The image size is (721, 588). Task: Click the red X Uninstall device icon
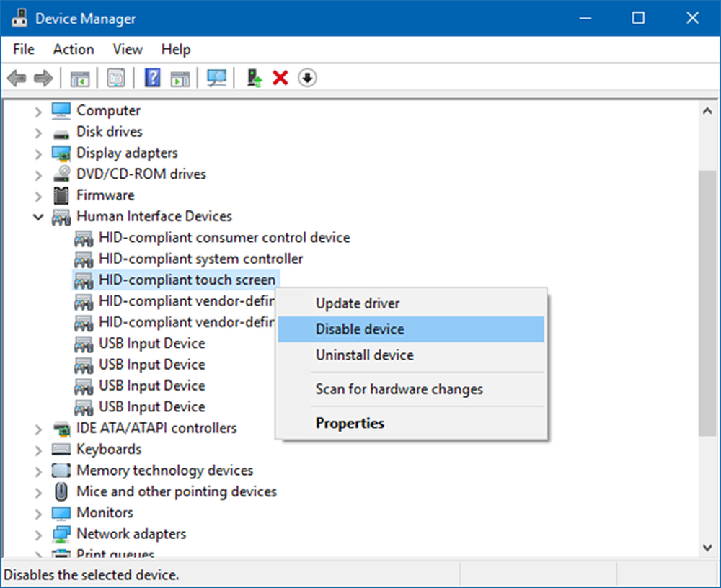pos(280,78)
